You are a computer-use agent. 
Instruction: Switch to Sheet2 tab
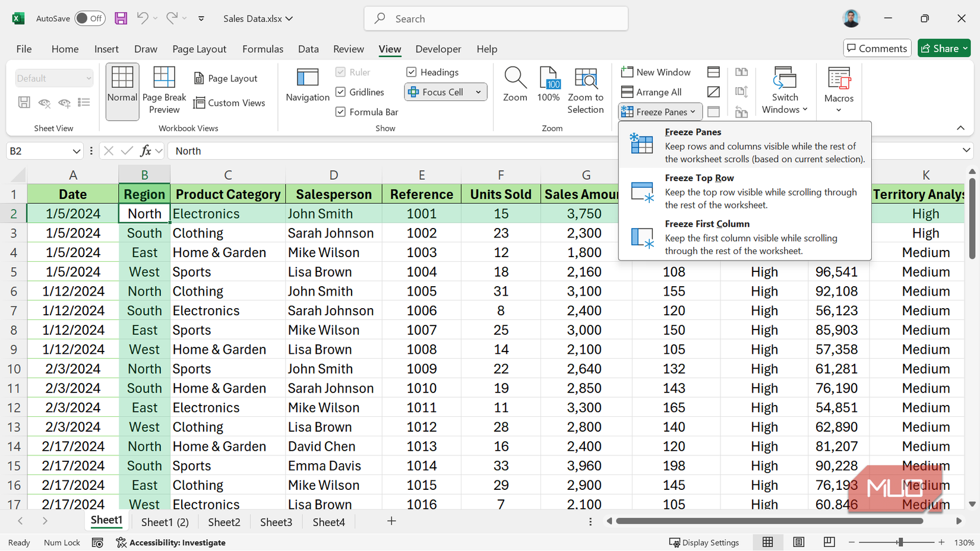(x=224, y=522)
